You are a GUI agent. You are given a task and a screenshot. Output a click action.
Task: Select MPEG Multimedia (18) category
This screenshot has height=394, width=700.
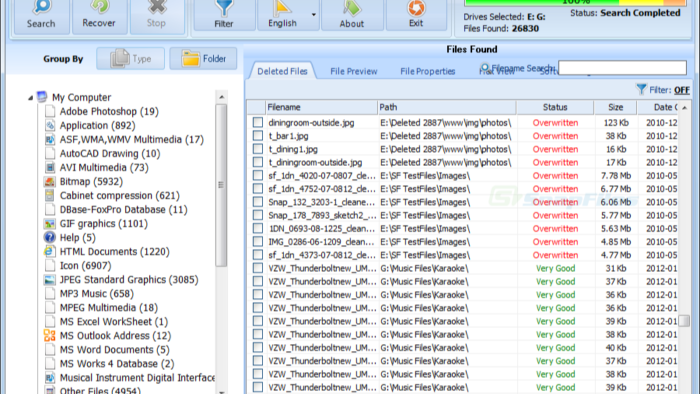(109, 307)
